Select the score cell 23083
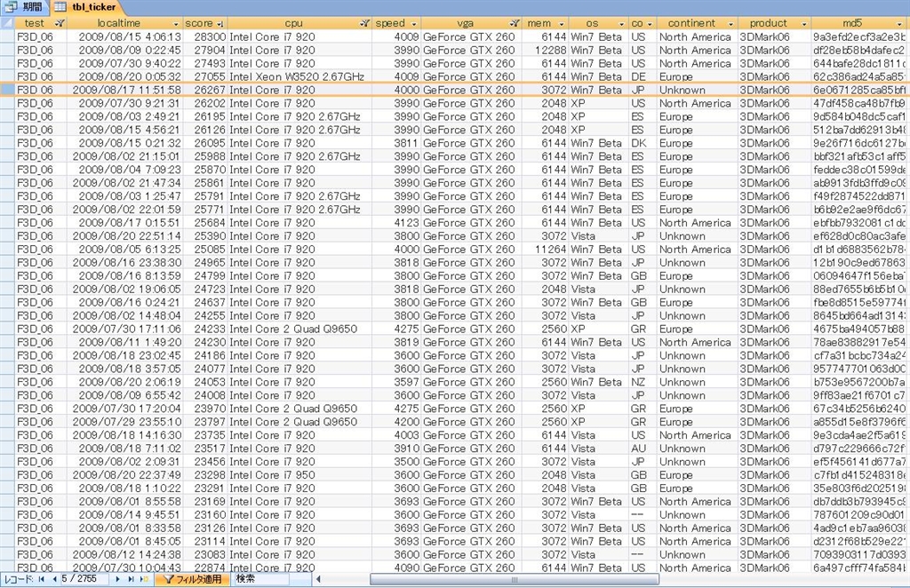The width and height of the screenshot is (910, 588). coord(205,554)
